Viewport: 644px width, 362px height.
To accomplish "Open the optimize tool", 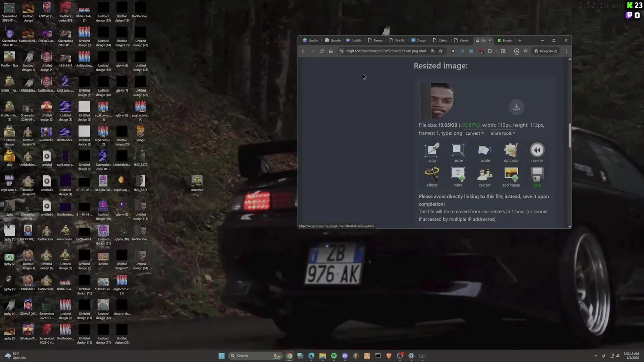I will point(511,153).
